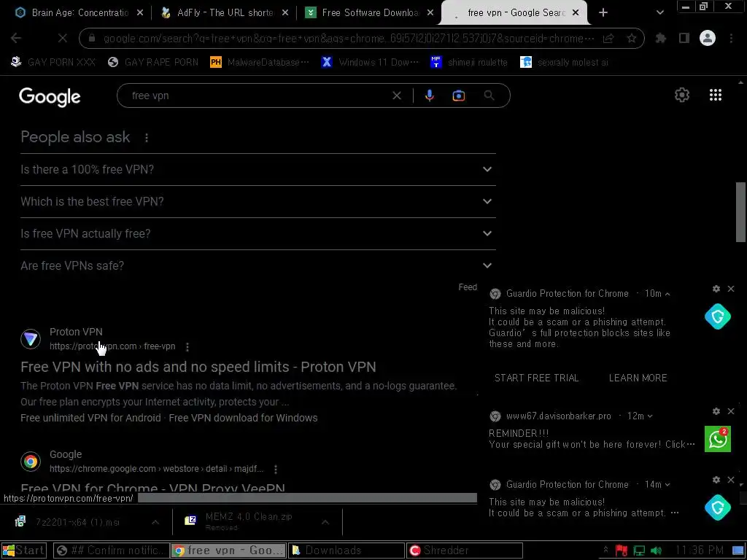Open download options for MEMZ 4.0 Clean.zip
Image resolution: width=747 pixels, height=560 pixels.
pyautogui.click(x=325, y=522)
